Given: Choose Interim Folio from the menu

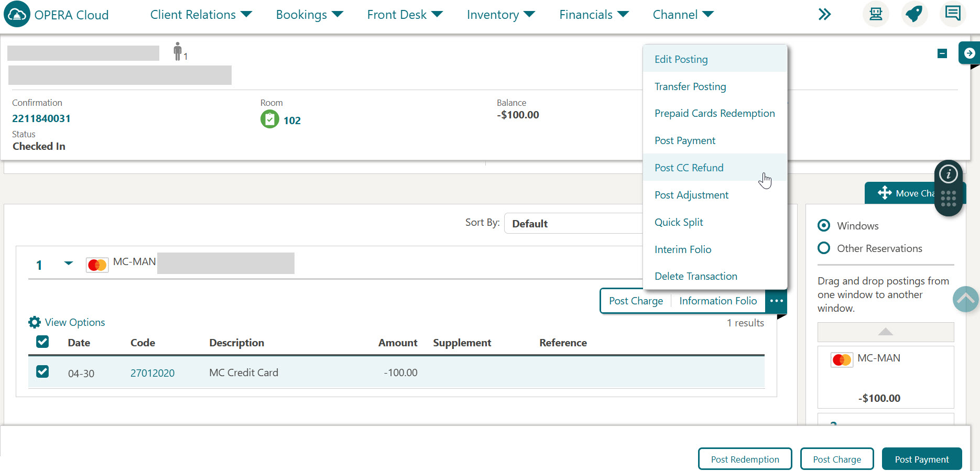Looking at the screenshot, I should tap(715, 249).
